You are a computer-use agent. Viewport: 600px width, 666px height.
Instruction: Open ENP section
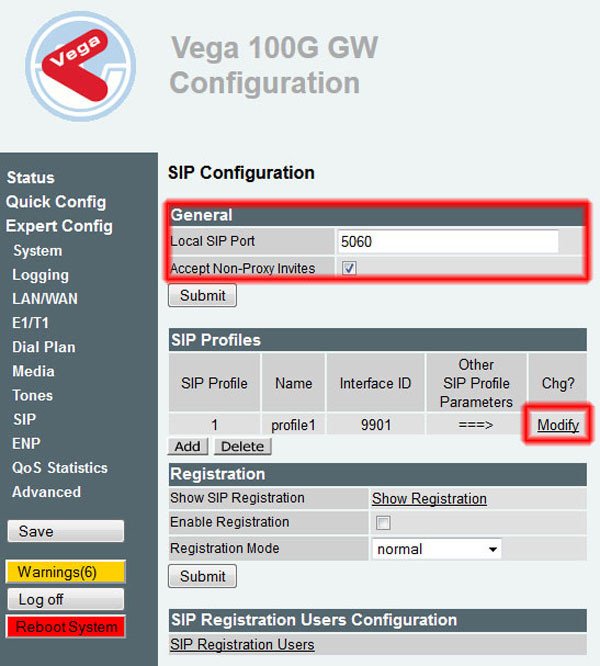pyautogui.click(x=26, y=443)
